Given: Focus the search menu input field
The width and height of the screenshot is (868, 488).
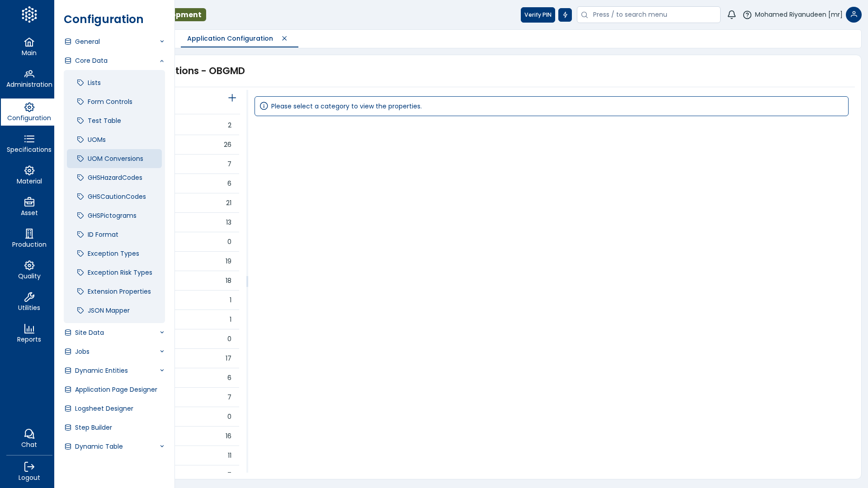Looking at the screenshot, I should pos(653,15).
